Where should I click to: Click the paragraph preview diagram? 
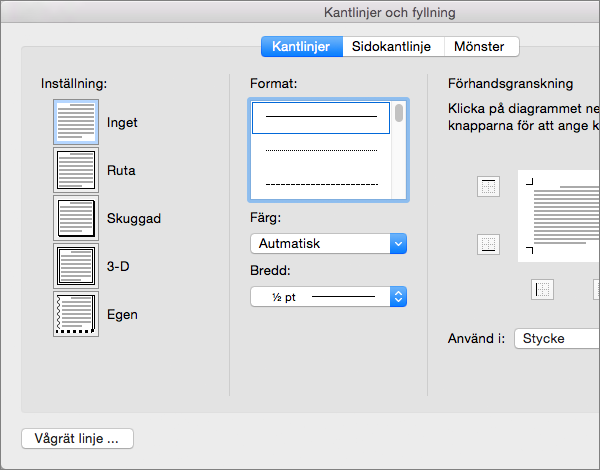pos(559,216)
